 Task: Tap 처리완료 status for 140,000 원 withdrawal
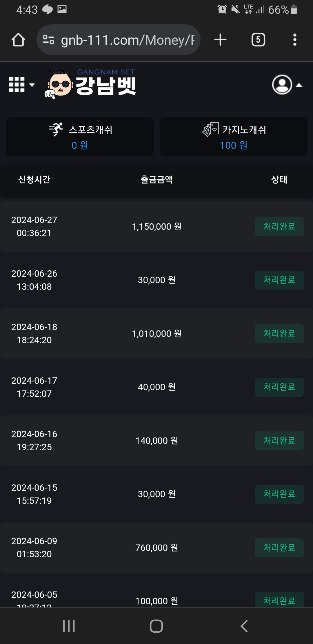pyautogui.click(x=279, y=441)
